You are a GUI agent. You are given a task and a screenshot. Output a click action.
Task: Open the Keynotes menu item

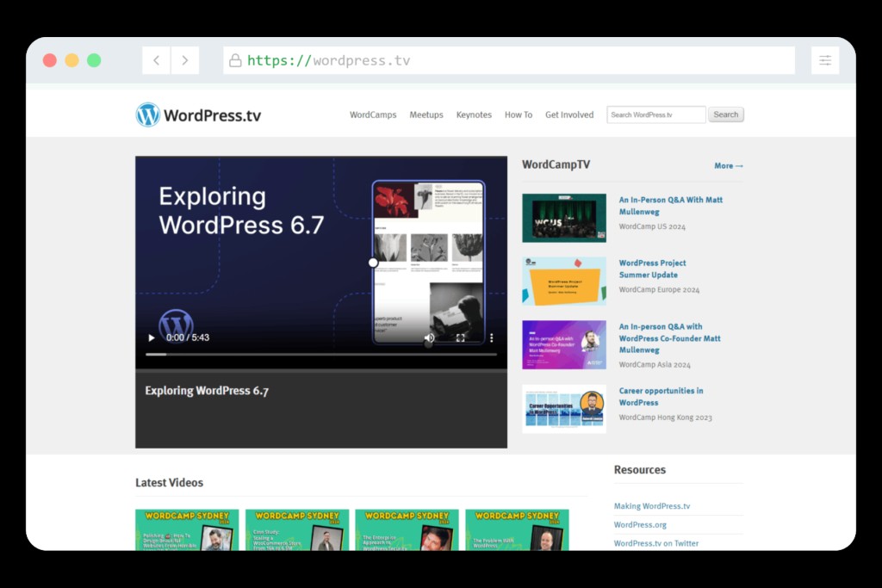coord(474,115)
